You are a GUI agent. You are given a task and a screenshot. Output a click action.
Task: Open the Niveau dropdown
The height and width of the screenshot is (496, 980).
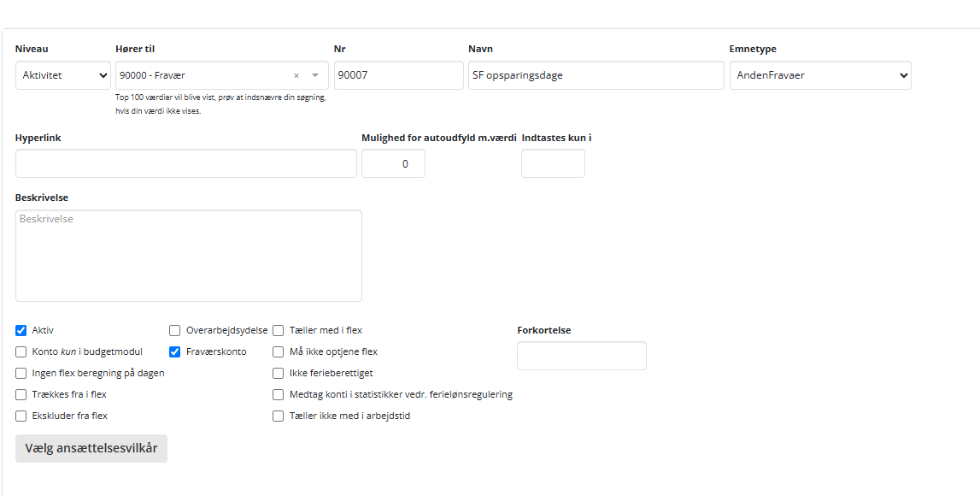62,75
